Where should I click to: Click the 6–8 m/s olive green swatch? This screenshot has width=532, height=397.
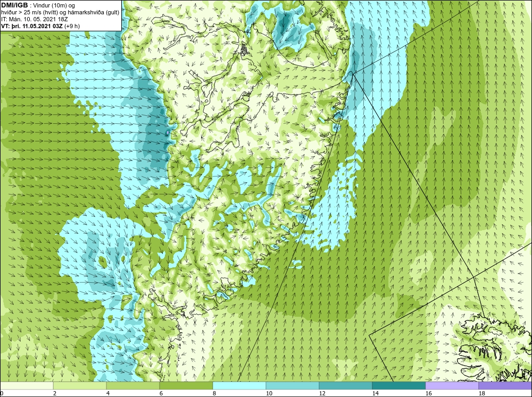[186, 385]
